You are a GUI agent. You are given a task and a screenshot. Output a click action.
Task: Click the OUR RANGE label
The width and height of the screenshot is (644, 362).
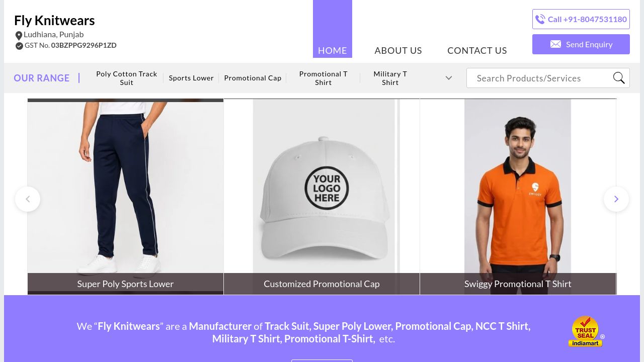click(x=42, y=78)
